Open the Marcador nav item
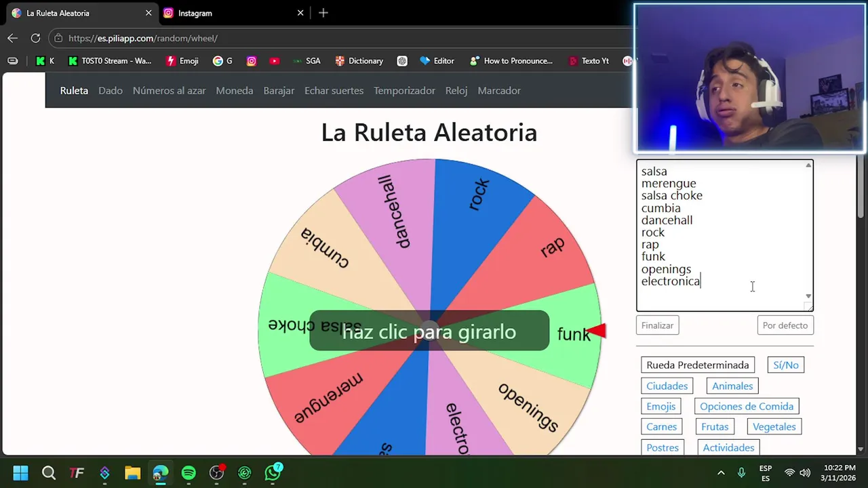Viewport: 868px width, 488px height. tap(499, 90)
